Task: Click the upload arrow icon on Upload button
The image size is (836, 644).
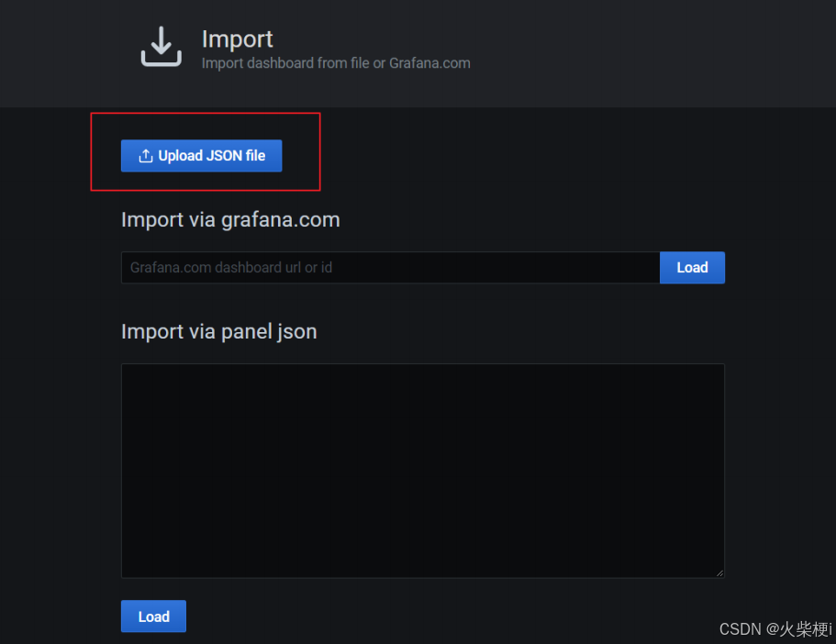Action: (146, 156)
